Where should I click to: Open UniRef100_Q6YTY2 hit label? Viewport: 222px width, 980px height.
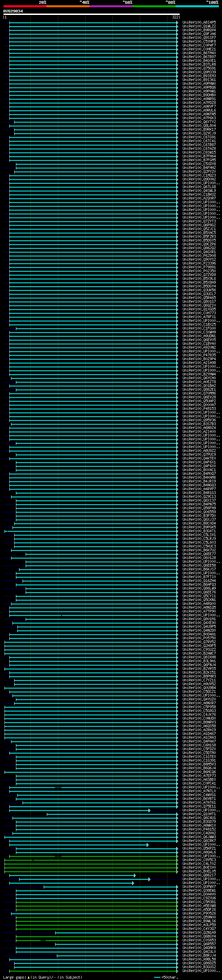199,122
